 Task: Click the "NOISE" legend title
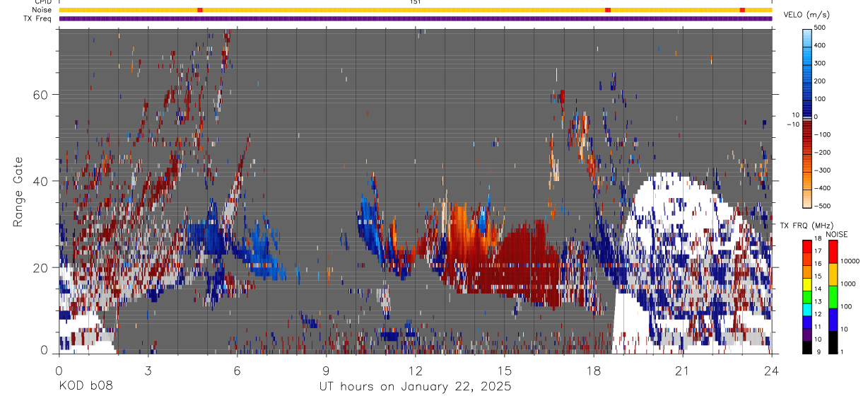838,234
